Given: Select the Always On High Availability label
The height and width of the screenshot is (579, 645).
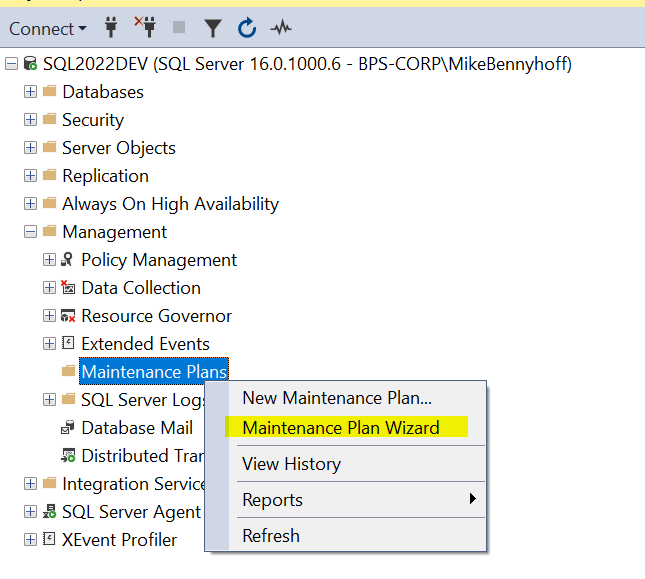Looking at the screenshot, I should click(x=170, y=204).
